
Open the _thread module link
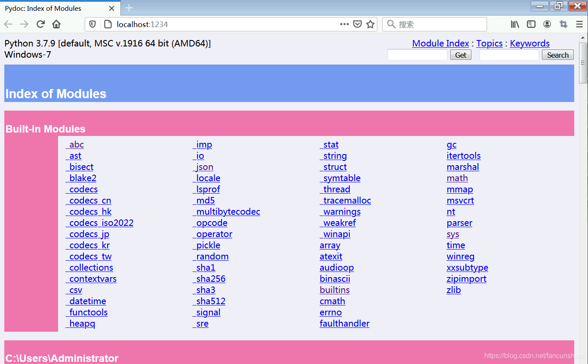335,189
